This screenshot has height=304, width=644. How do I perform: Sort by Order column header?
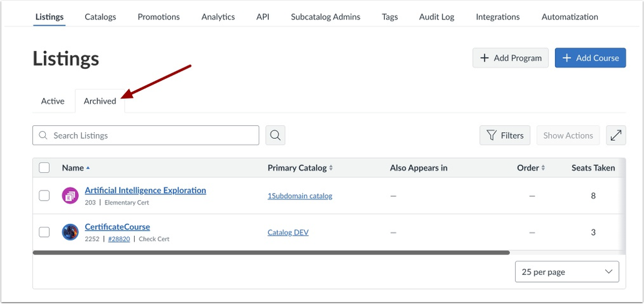click(x=531, y=168)
